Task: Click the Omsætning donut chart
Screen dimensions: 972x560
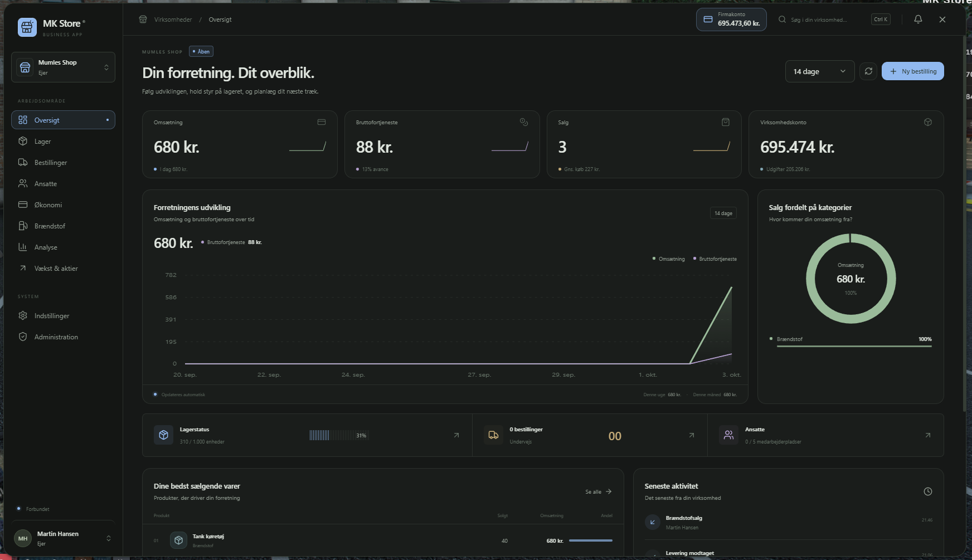Action: tap(851, 279)
